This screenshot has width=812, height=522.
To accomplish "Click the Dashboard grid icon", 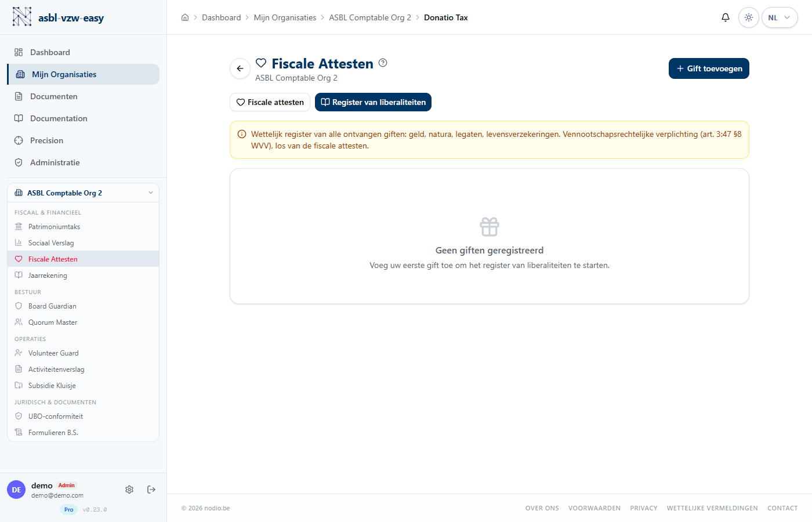I will click(19, 52).
